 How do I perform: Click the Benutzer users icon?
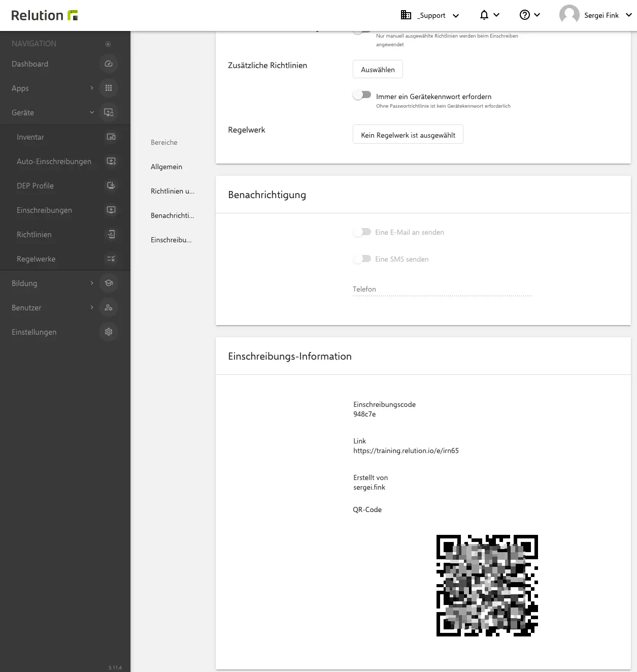click(x=109, y=308)
